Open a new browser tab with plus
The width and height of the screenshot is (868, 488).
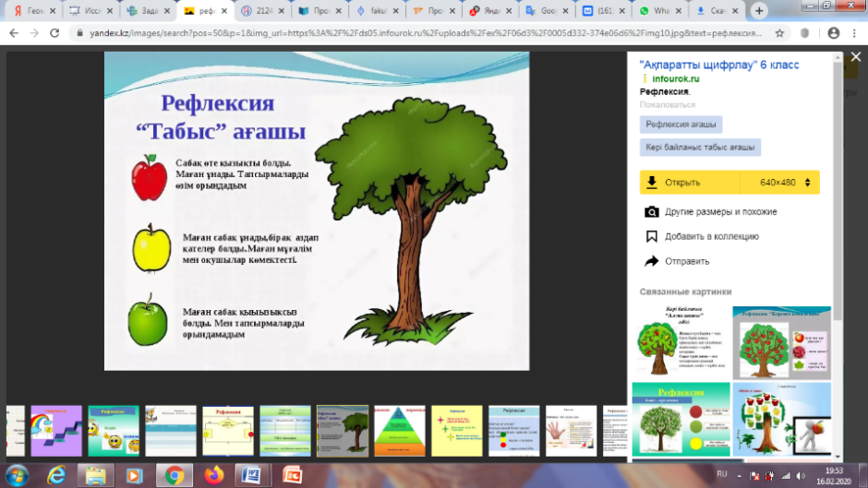pos(759,11)
